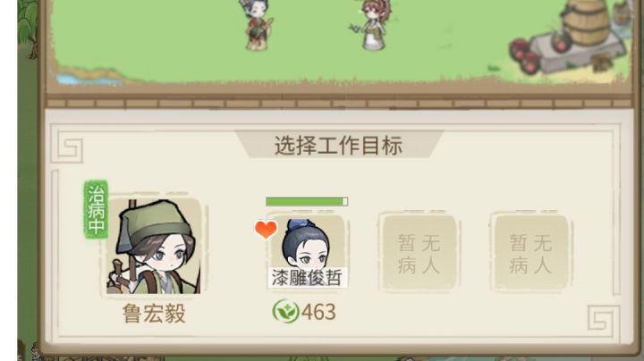Click the brick border below the field
This screenshot has height=361, width=644.
(338, 102)
